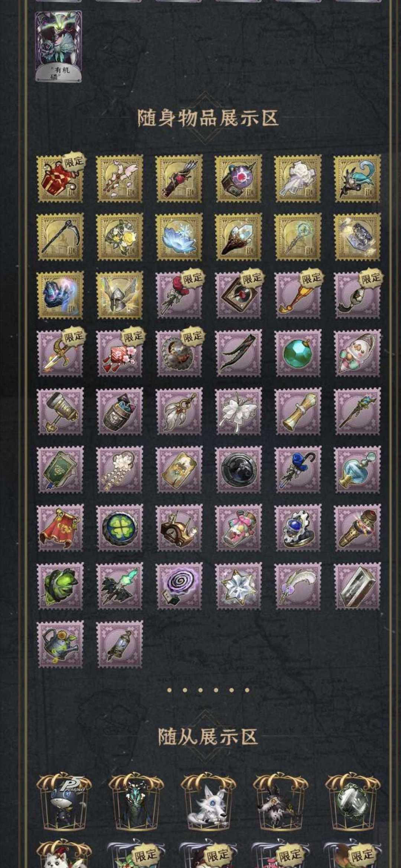Click the 随从展示区 section title
Image resolution: width=401 pixels, height=868 pixels.
208,736
